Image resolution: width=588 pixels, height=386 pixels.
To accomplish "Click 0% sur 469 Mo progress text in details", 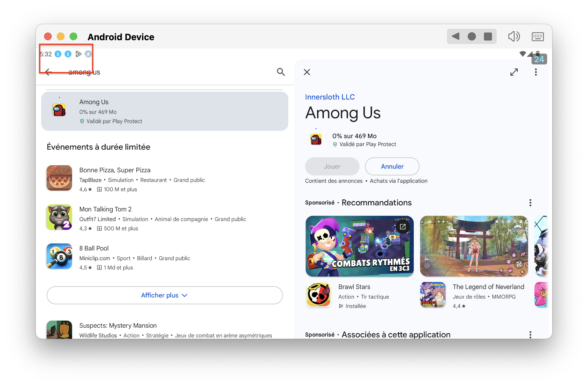I will point(354,136).
